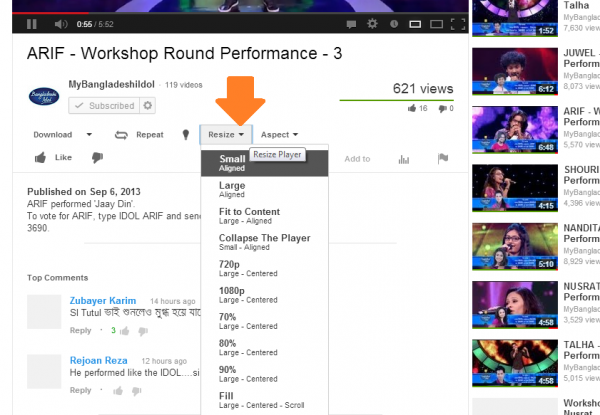Thumbs up Rejoan Reza's comment
Image resolution: width=600 pixels, height=415 pixels.
(x=118, y=391)
